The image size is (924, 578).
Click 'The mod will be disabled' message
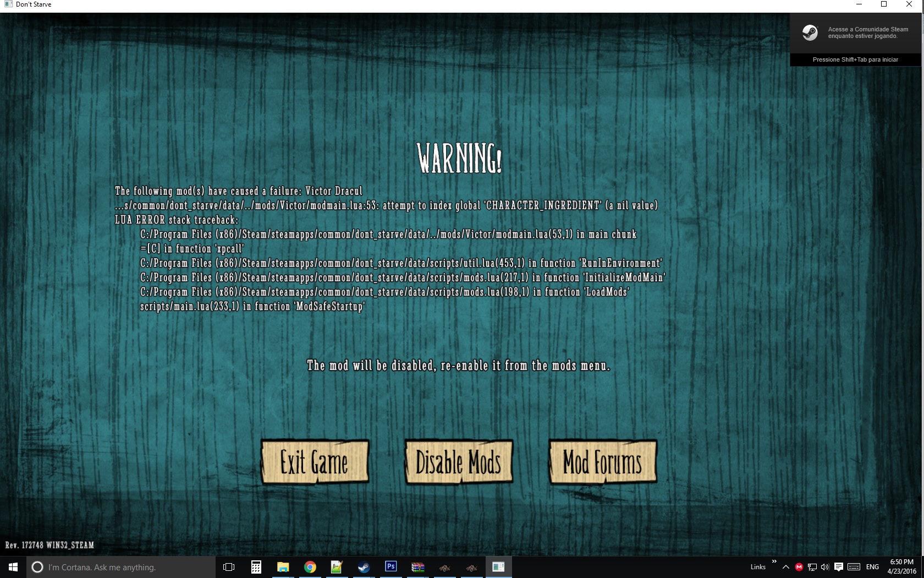click(x=459, y=366)
